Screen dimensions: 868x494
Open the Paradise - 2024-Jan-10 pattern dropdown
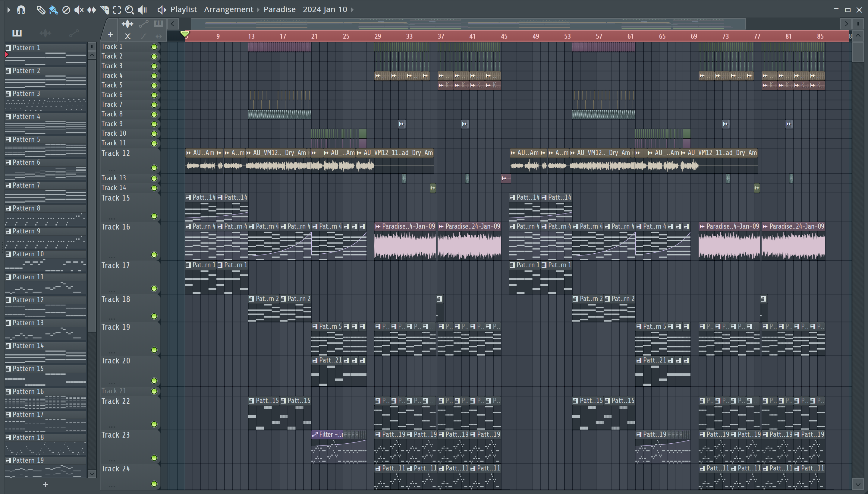coord(305,10)
